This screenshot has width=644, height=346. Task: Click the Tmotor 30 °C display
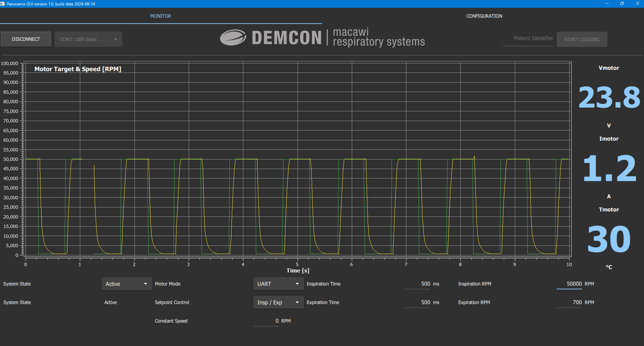point(608,238)
